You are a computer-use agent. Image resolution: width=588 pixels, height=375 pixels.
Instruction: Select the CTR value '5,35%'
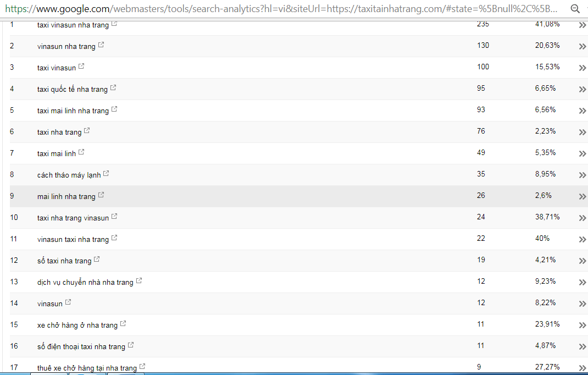pyautogui.click(x=545, y=152)
